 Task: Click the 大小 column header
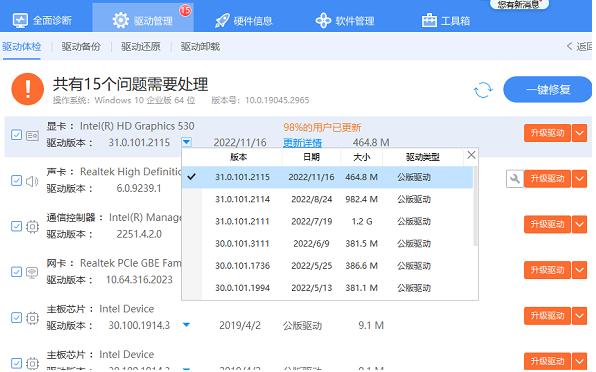[361, 157]
